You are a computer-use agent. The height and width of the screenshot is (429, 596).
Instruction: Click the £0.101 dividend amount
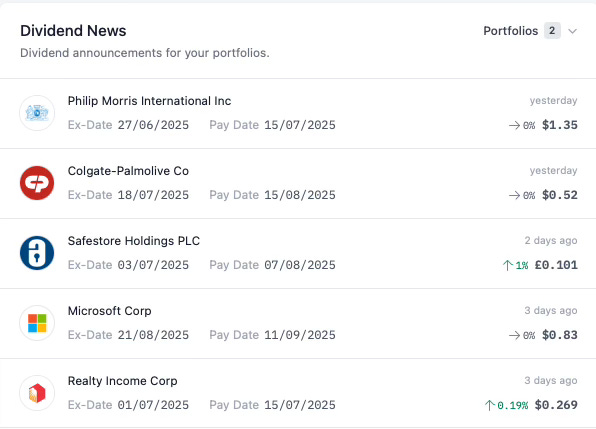point(556,265)
